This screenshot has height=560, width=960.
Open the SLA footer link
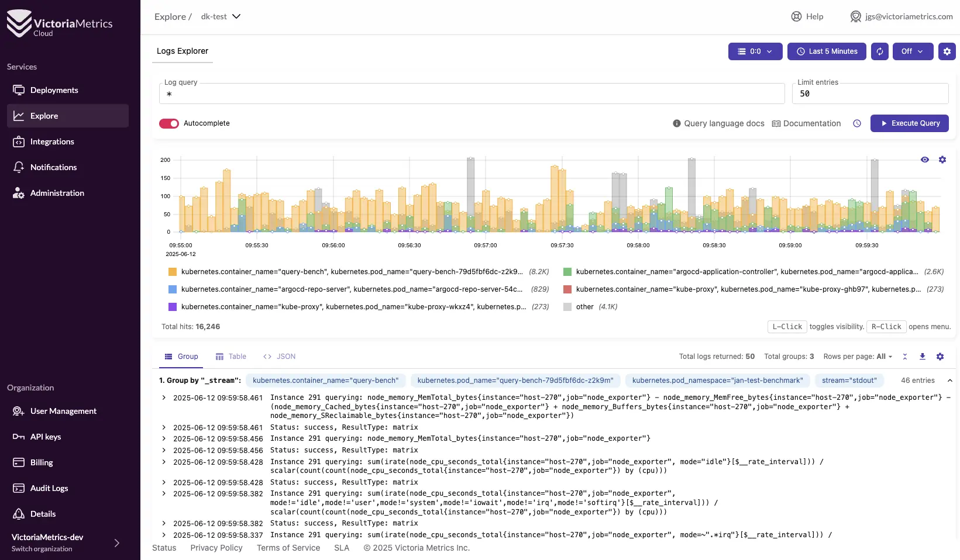click(342, 548)
